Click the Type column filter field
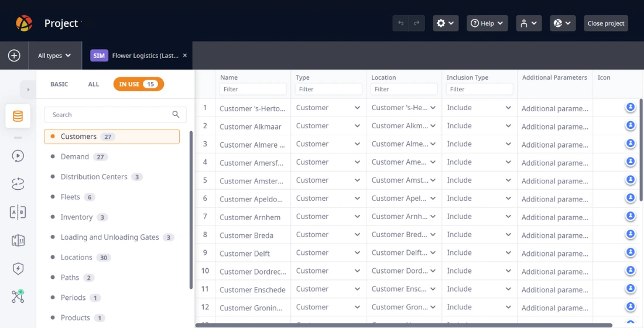 (328, 89)
